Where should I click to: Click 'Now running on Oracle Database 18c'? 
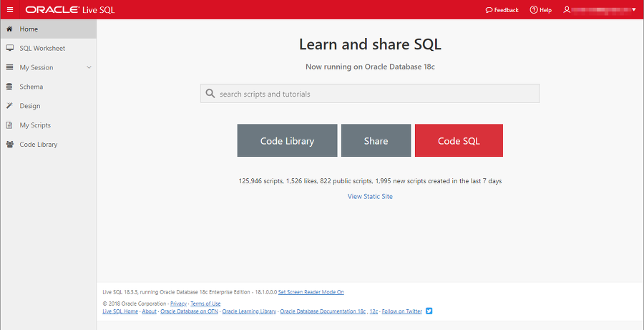(x=370, y=67)
